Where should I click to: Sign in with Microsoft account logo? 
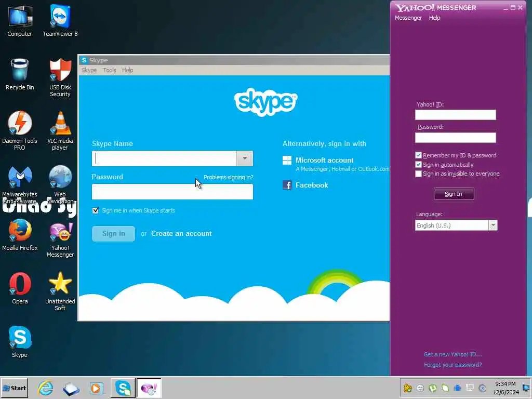(x=287, y=160)
